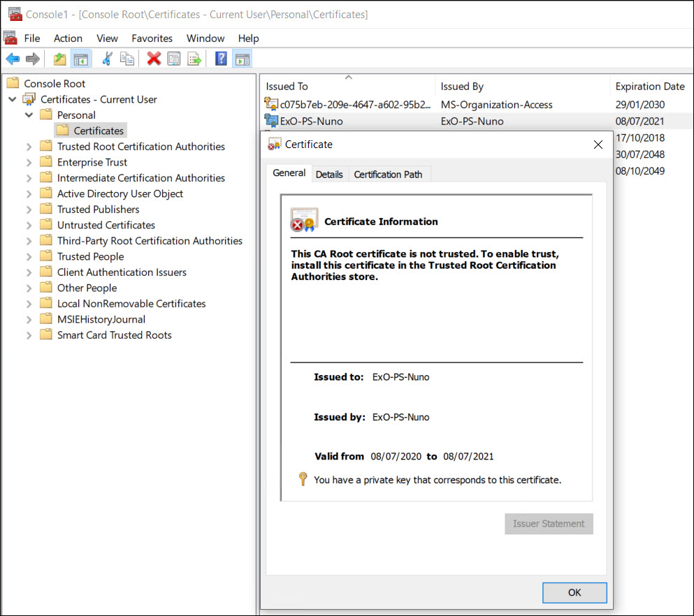Click the blue Help question mark icon
Image resolution: width=694 pixels, height=616 pixels.
click(x=221, y=59)
